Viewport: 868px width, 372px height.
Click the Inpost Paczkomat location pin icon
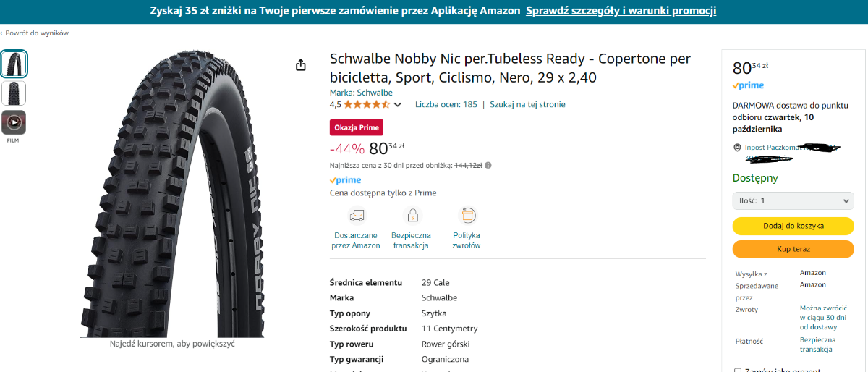point(737,148)
